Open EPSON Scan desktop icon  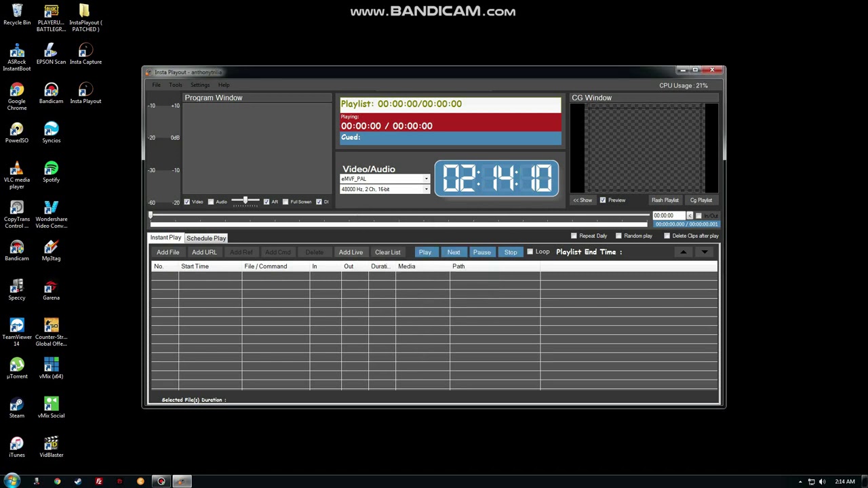(51, 54)
